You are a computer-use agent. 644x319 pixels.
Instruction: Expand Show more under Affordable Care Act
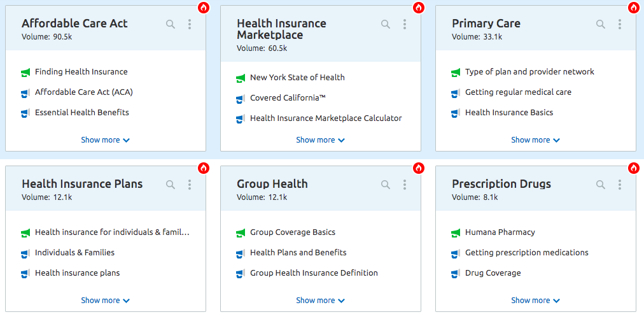105,140
